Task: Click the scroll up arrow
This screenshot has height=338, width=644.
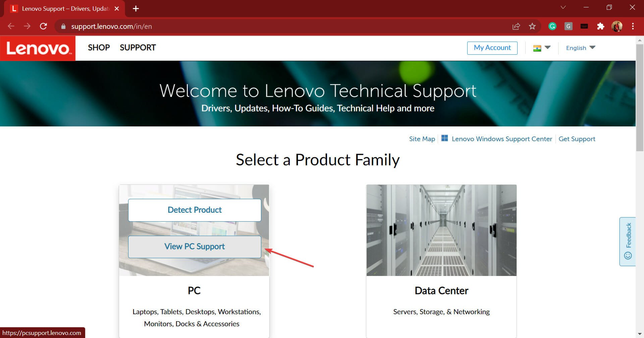Action: tap(640, 40)
